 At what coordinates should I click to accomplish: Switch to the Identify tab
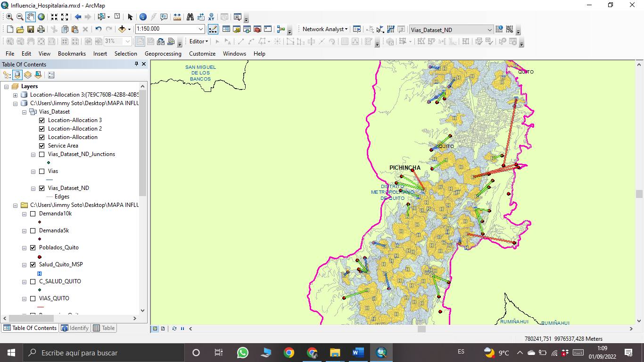[75, 328]
